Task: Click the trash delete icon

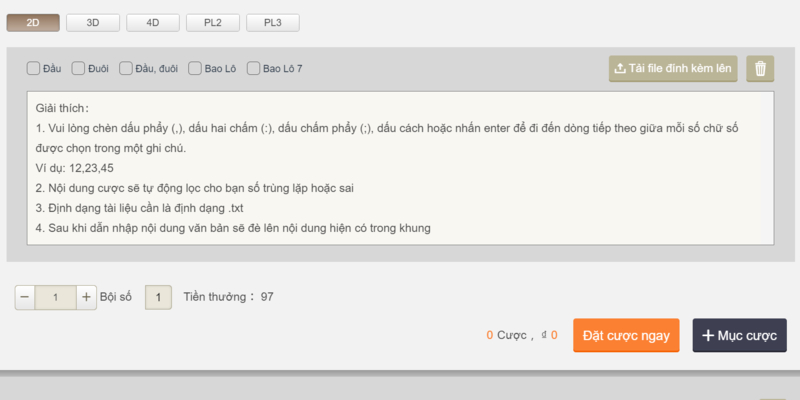Action: (761, 69)
